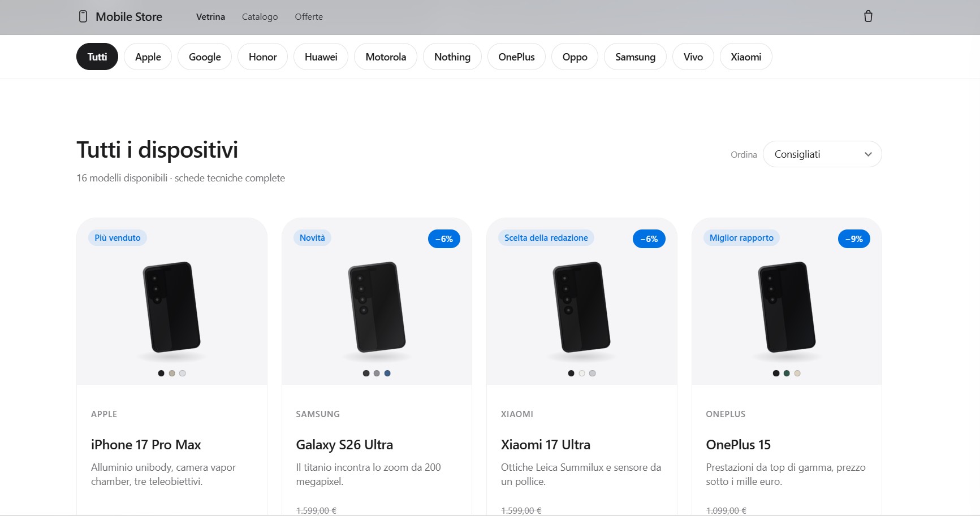Click the 'Tutti i dispositivi' heading
This screenshot has height=516, width=980.
click(x=157, y=150)
